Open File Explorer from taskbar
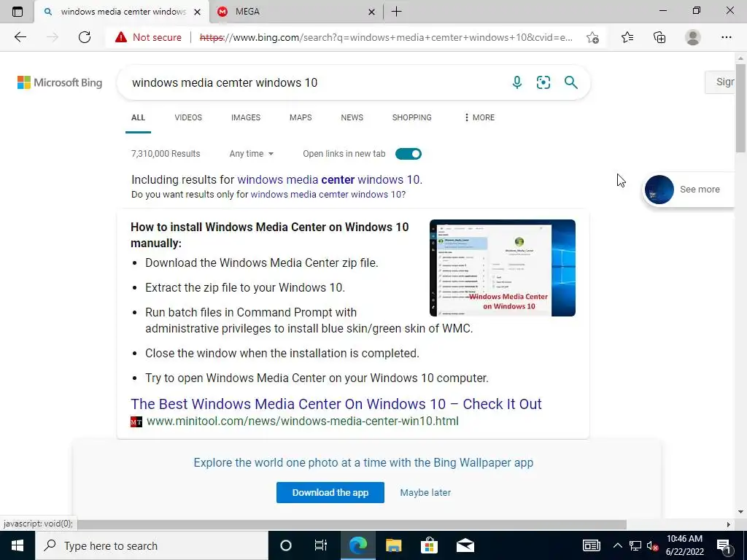Viewport: 747px width, 560px height. pyautogui.click(x=393, y=545)
